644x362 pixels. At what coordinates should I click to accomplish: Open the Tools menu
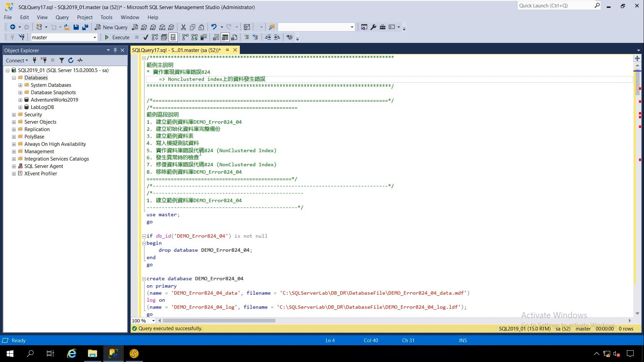(106, 17)
